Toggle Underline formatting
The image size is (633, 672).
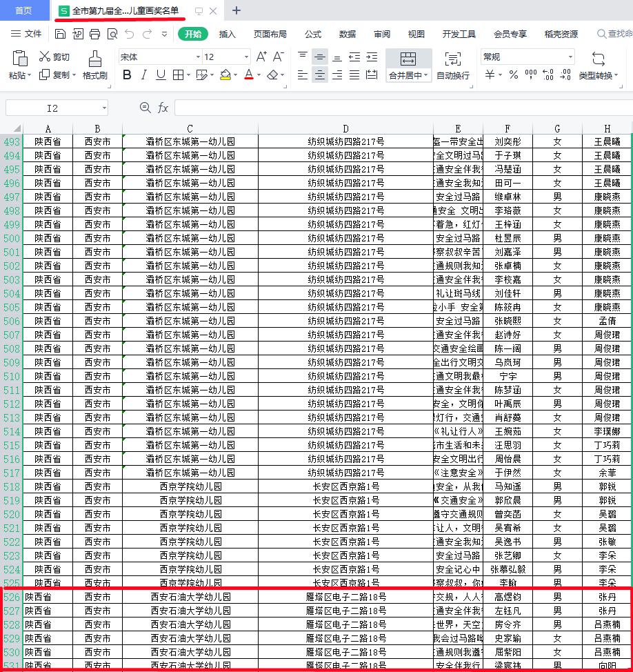[161, 75]
